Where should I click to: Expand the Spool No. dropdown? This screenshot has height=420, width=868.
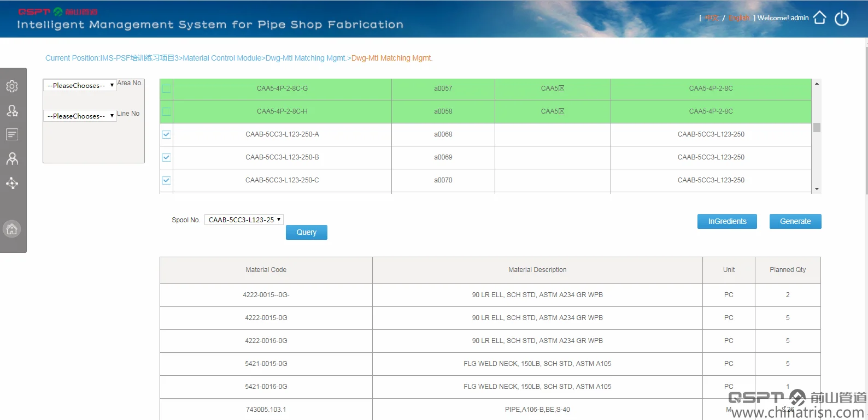pos(244,220)
